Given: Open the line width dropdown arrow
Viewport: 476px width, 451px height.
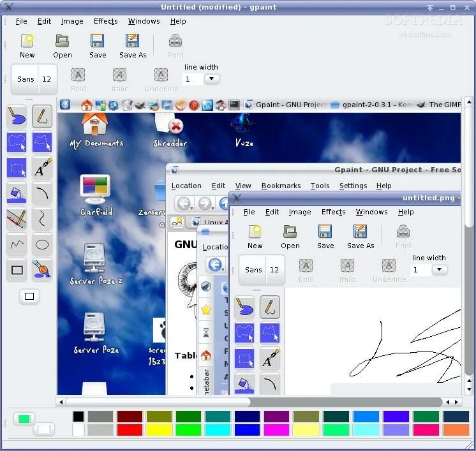Looking at the screenshot, I should tap(211, 79).
